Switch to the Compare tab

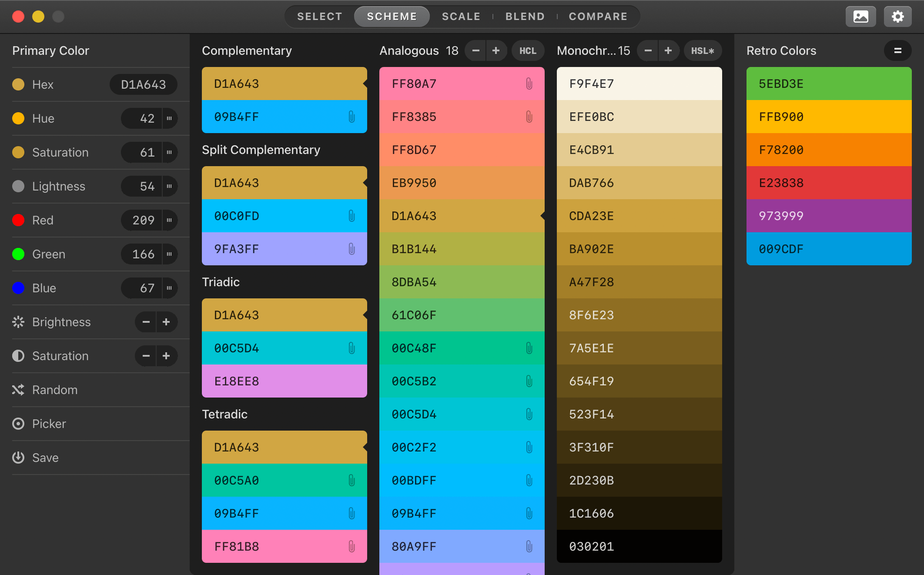tap(598, 17)
